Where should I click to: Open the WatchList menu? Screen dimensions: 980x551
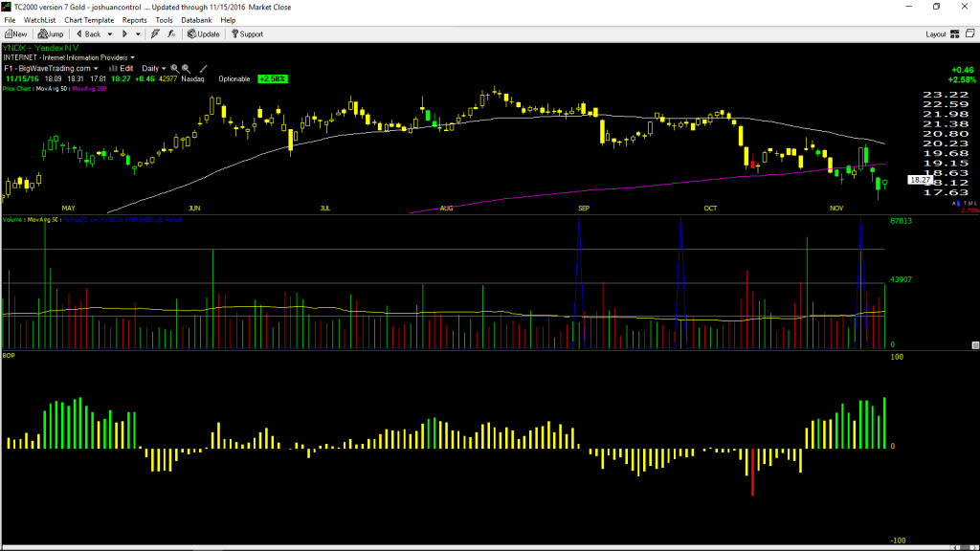tap(39, 20)
